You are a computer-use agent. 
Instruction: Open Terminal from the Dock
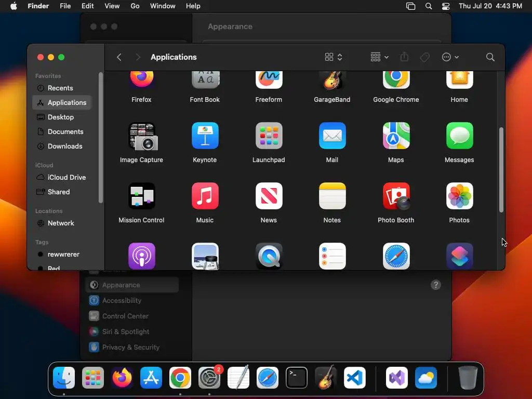tap(297, 378)
